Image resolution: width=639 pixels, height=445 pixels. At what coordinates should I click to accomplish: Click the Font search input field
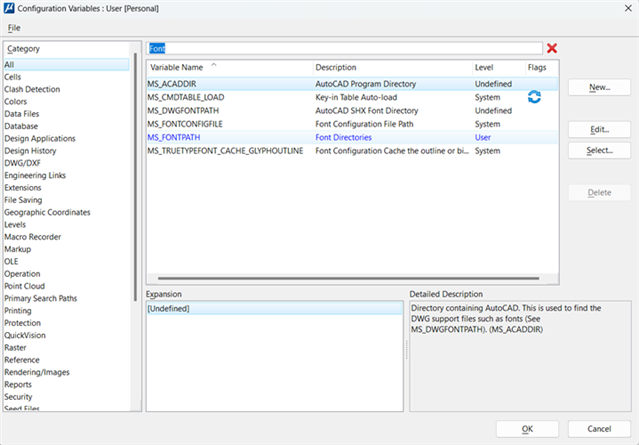point(344,48)
